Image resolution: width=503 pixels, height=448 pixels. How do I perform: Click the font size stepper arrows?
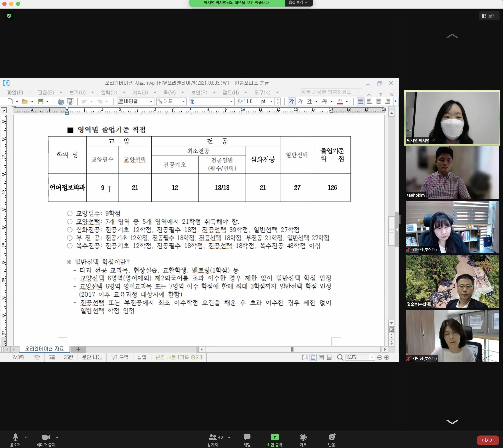(x=278, y=101)
